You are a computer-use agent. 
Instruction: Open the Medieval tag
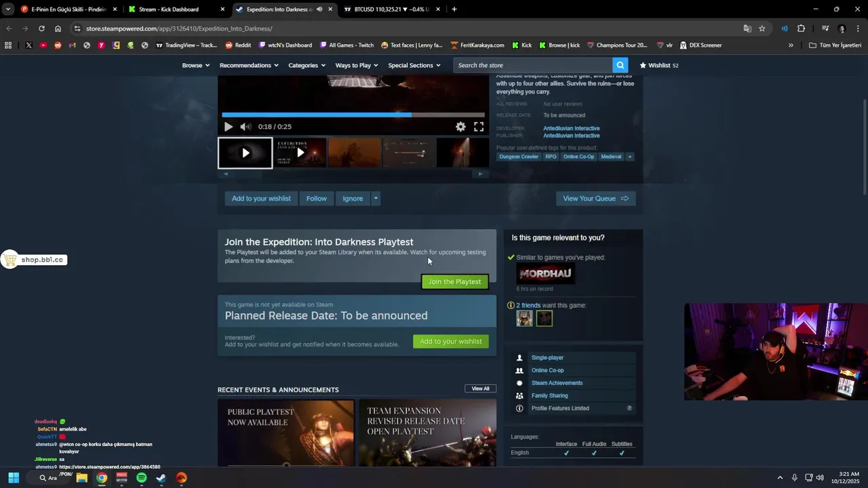[611, 157]
